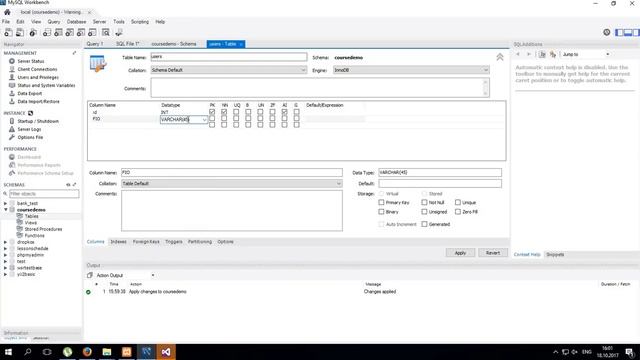
Task: Expand the back_test schema
Action: (x=5, y=203)
